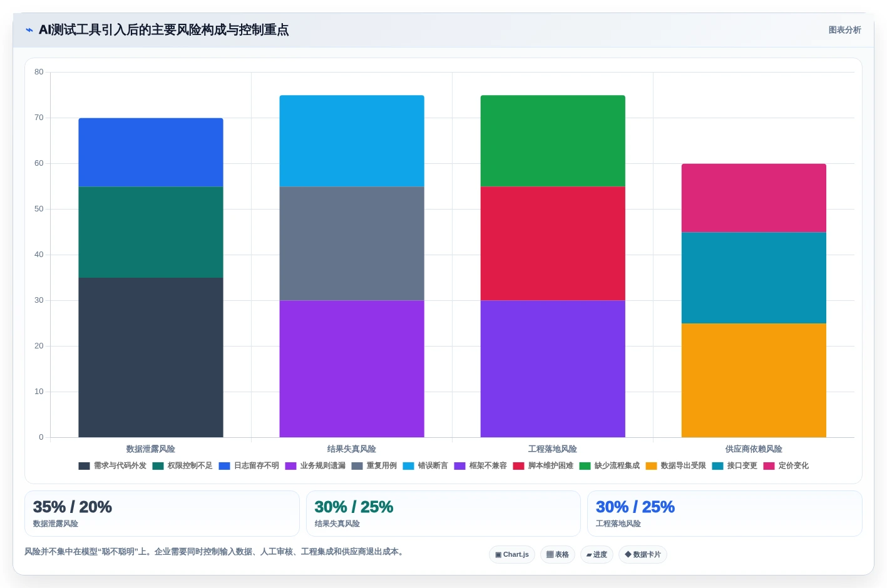Screen dimensions: 887x588
Task: Toggle the 接口变更 legend item
Action: pyautogui.click(x=734, y=466)
